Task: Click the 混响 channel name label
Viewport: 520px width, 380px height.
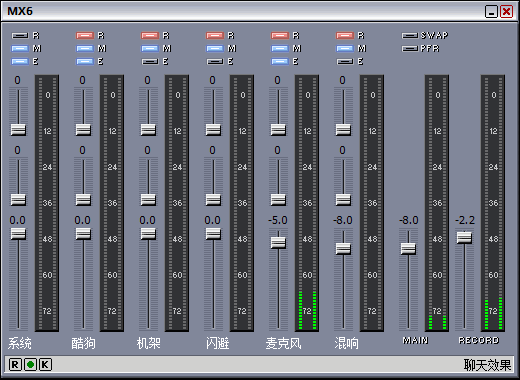Action: (x=347, y=343)
